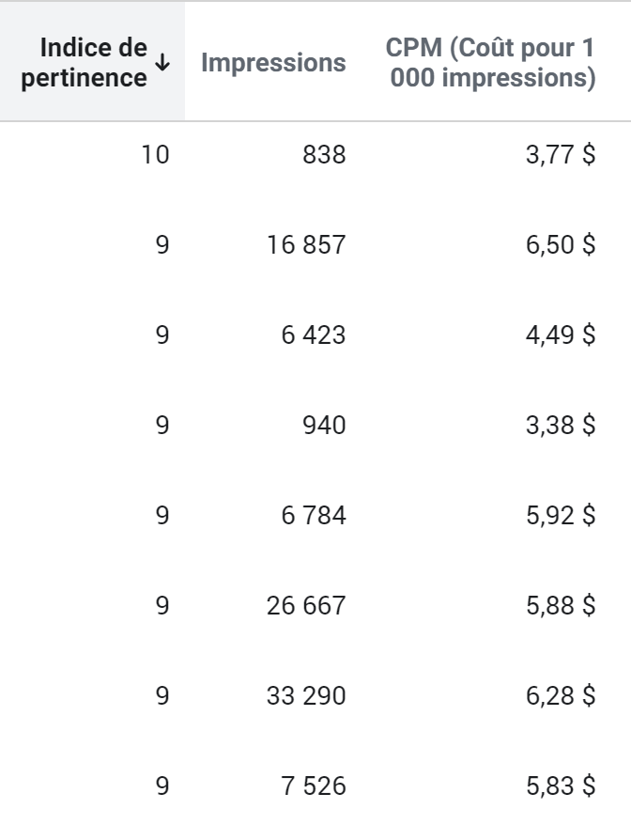Viewport: 631px width, 840px height.
Task: Select the 26 667 impressions cell
Action: (x=306, y=606)
